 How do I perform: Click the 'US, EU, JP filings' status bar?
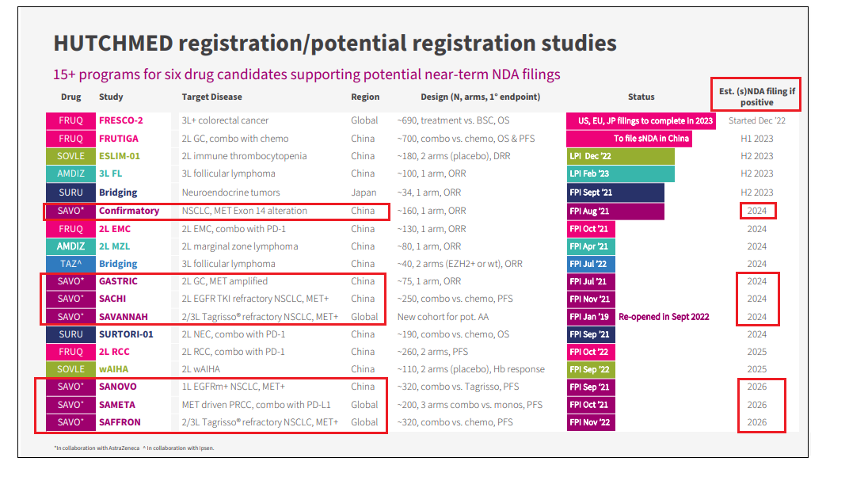(641, 121)
